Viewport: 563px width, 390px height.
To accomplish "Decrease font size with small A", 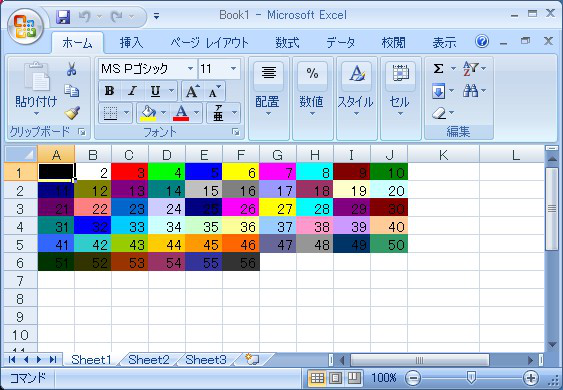I will [214, 91].
